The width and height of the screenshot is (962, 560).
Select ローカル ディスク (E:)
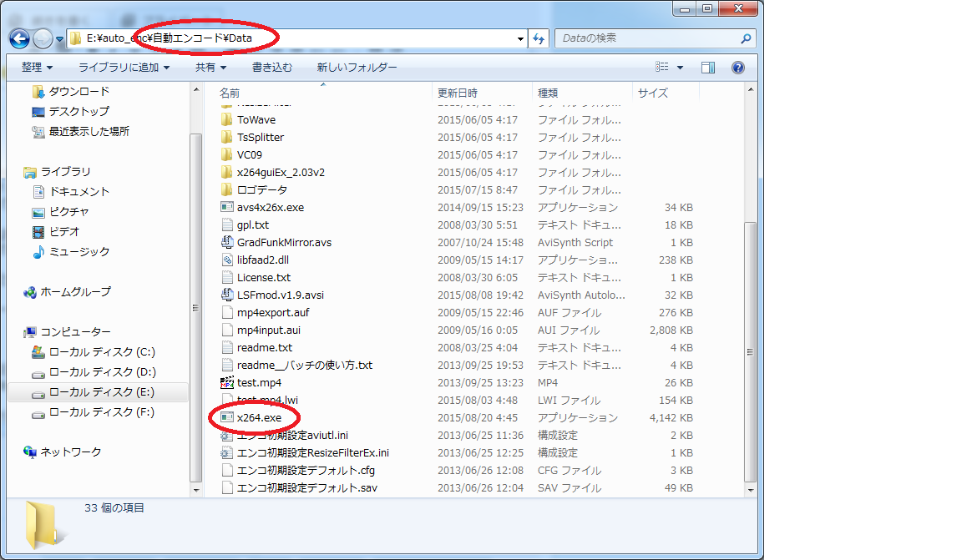coord(99,392)
